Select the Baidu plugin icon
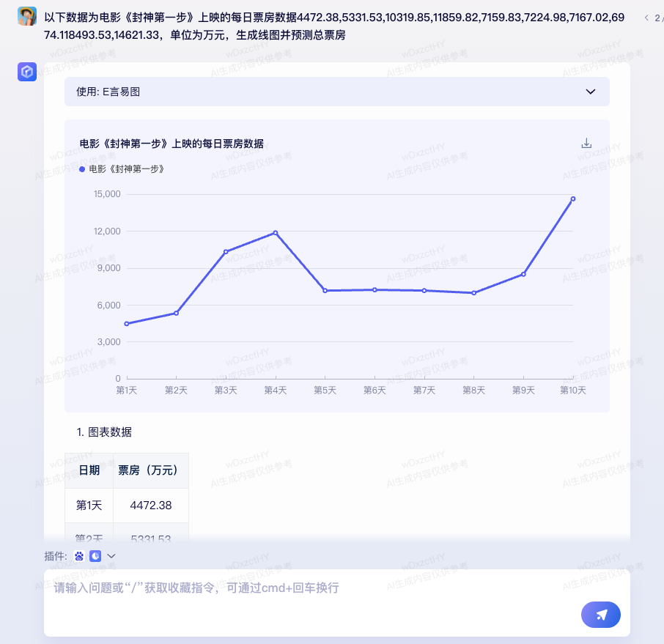664x644 pixels. pos(79,556)
